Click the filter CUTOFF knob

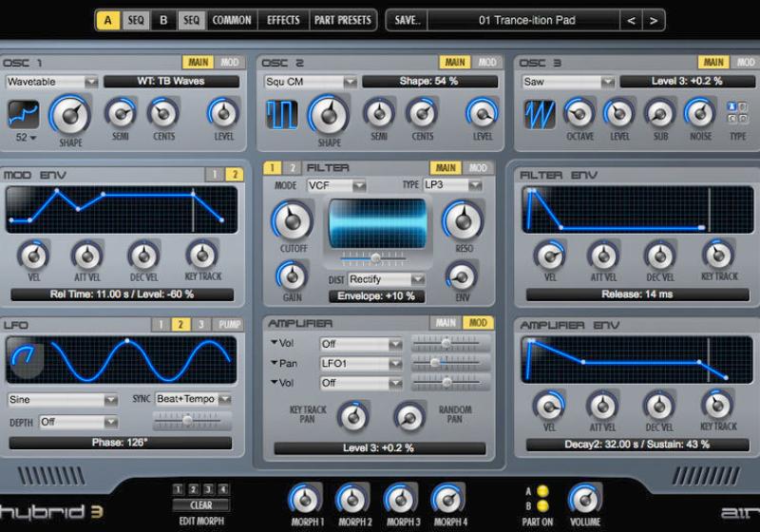point(293,221)
